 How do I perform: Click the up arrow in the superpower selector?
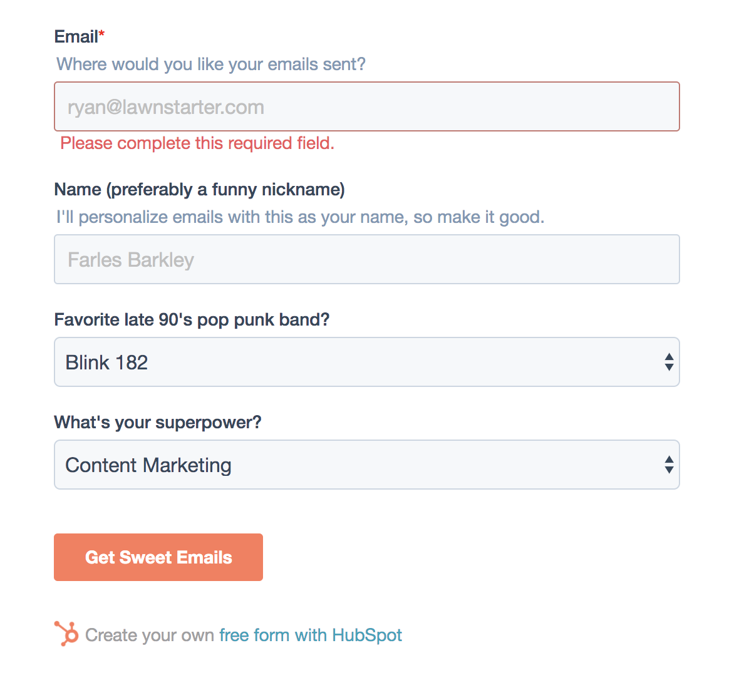pyautogui.click(x=669, y=460)
